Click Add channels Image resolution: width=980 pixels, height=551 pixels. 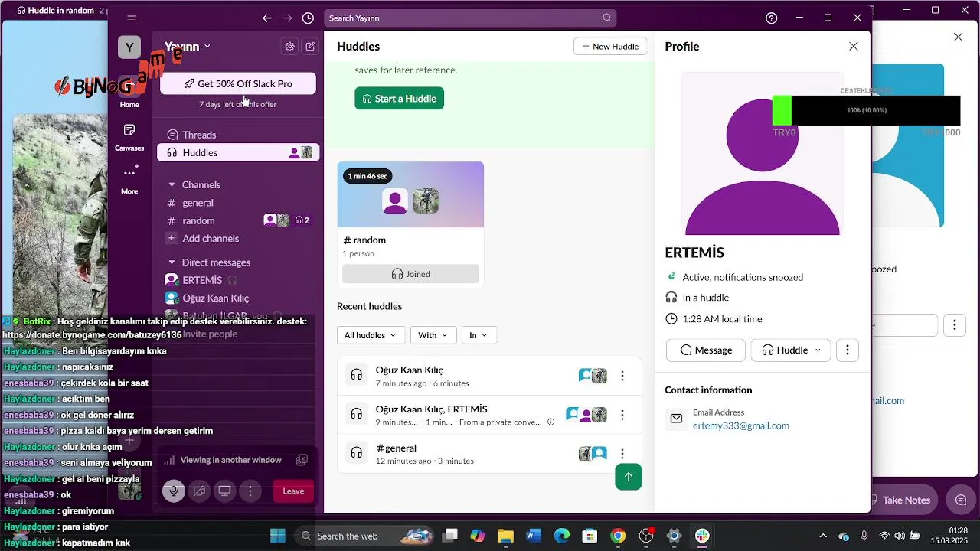pos(238,238)
